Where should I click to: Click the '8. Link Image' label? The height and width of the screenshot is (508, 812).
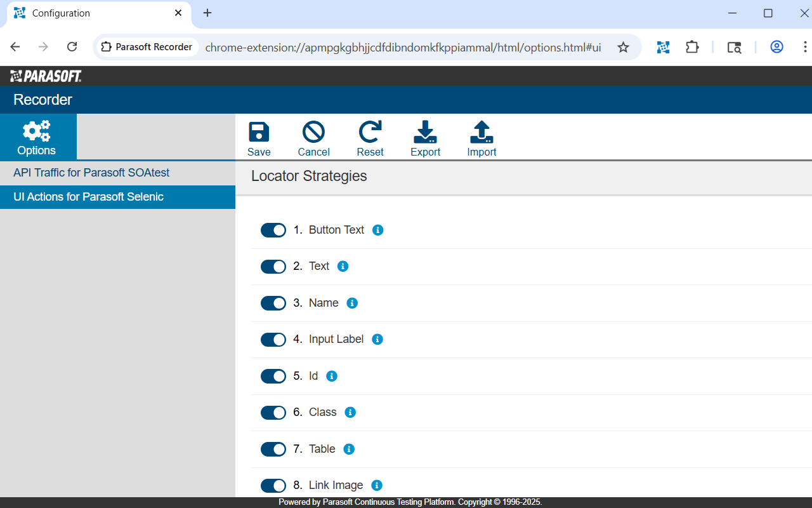(x=328, y=485)
